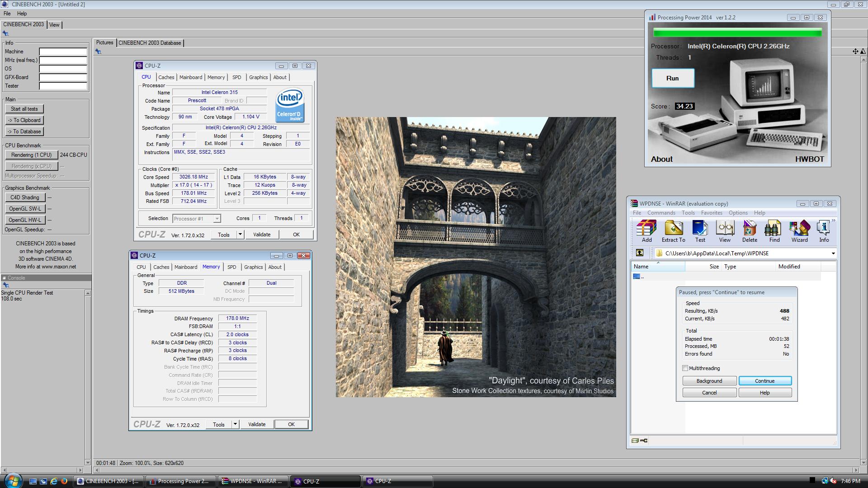Switch to Processing Power taskbar button

click(180, 481)
